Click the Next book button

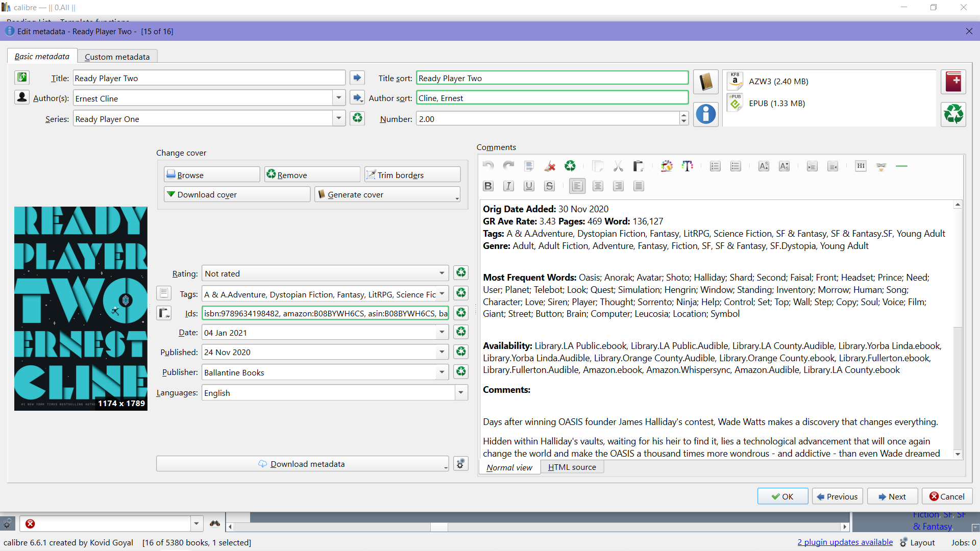pos(892,496)
